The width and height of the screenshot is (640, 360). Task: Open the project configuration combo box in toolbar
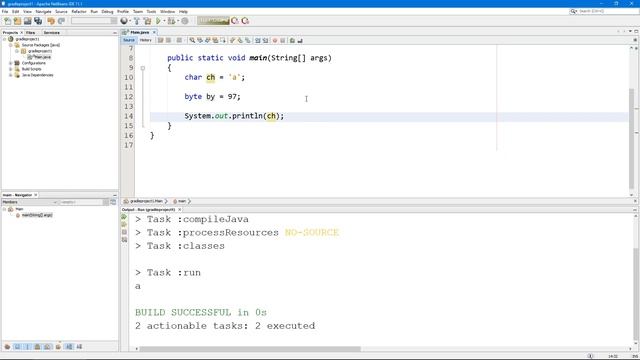pyautogui.click(x=94, y=21)
